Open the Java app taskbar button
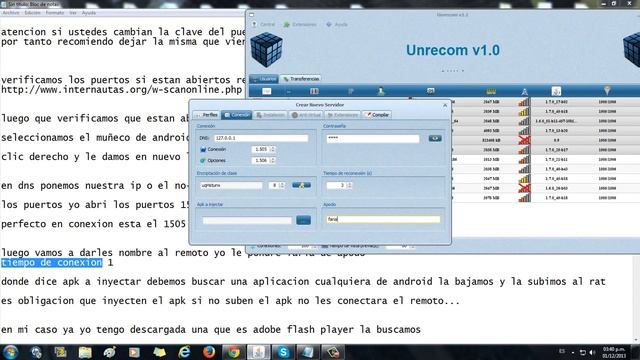This screenshot has width=640, height=360. tap(259, 352)
